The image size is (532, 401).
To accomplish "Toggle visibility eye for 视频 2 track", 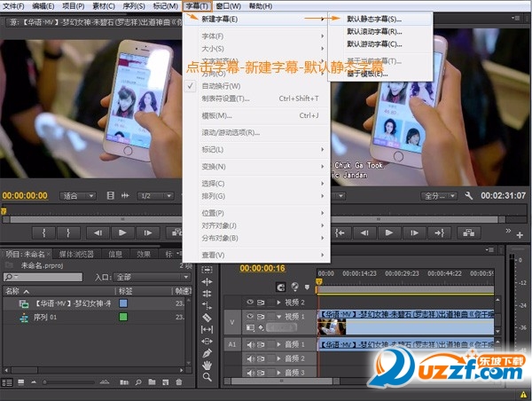I will coord(250,303).
